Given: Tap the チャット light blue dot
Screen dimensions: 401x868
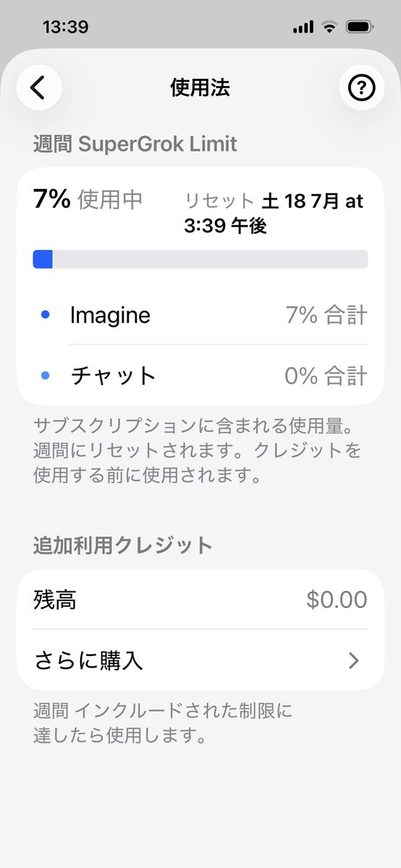Looking at the screenshot, I should point(46,376).
